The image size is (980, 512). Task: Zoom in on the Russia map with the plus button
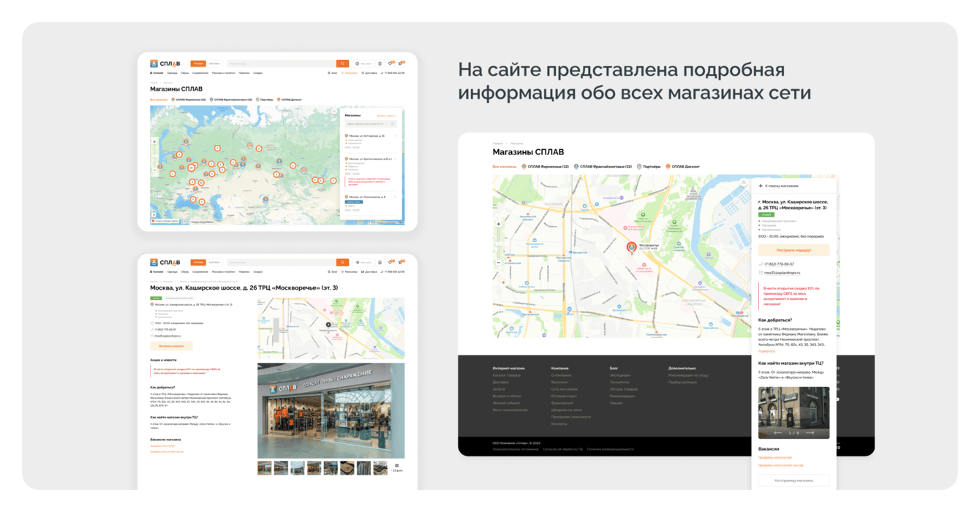[154, 141]
